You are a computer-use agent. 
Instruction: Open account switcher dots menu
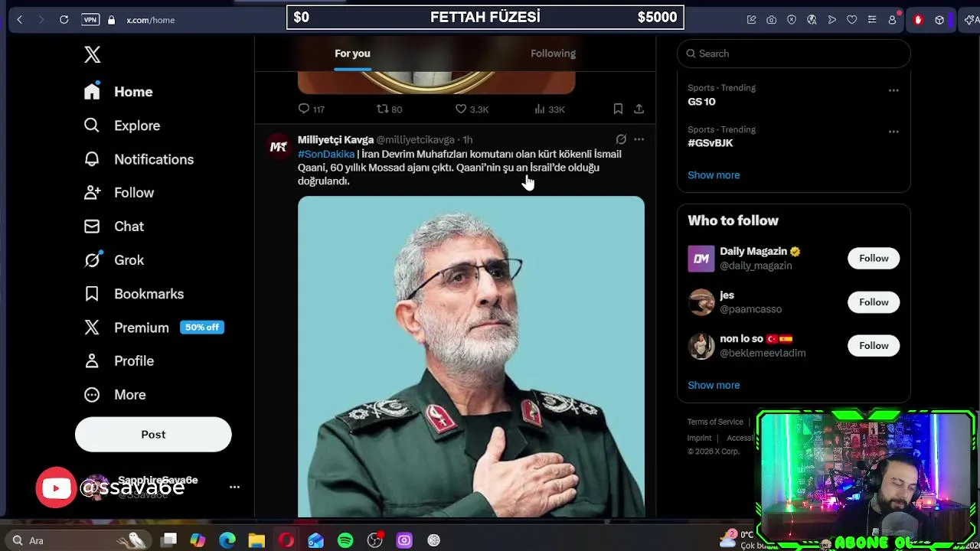tap(234, 487)
